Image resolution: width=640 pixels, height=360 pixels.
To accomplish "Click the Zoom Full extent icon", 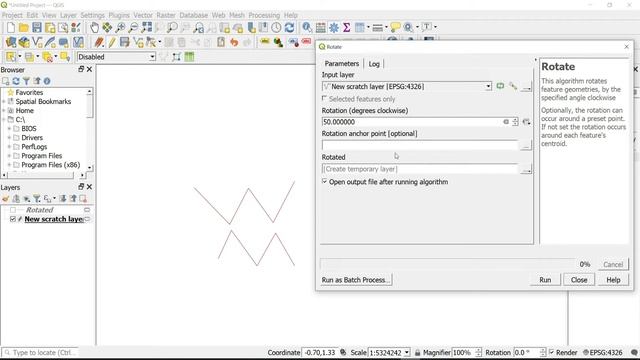I will pos(147,27).
